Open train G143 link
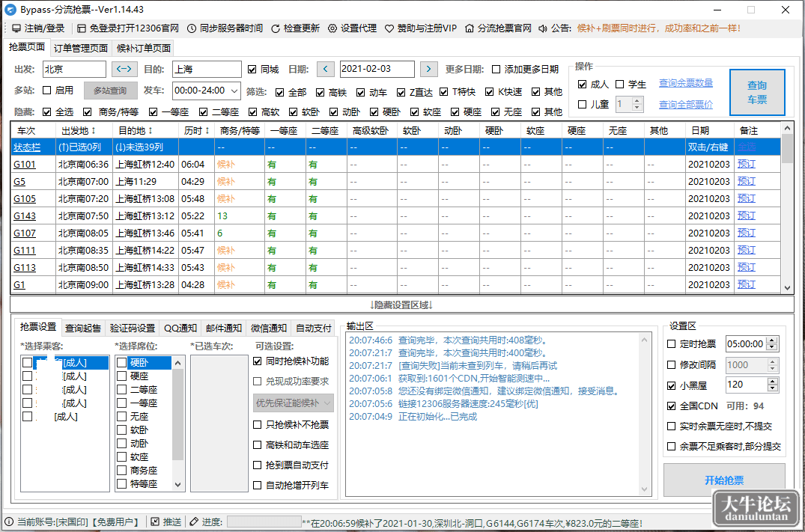 (25, 216)
